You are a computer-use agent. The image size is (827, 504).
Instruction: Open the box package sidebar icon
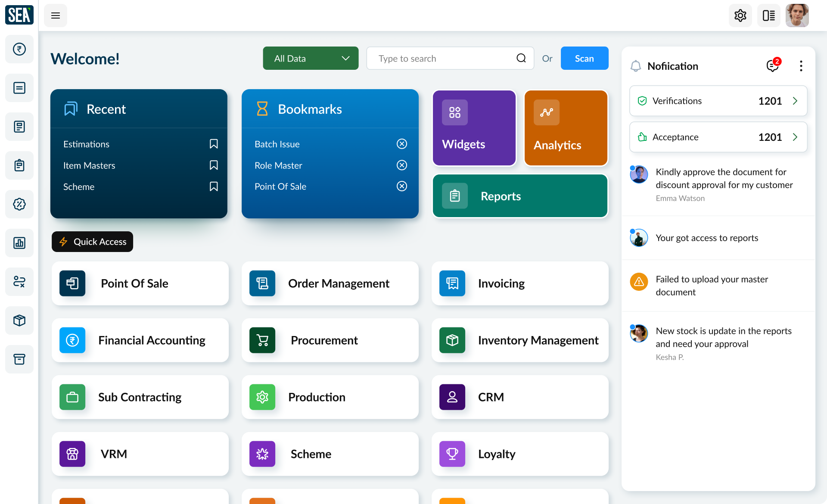pos(19,320)
